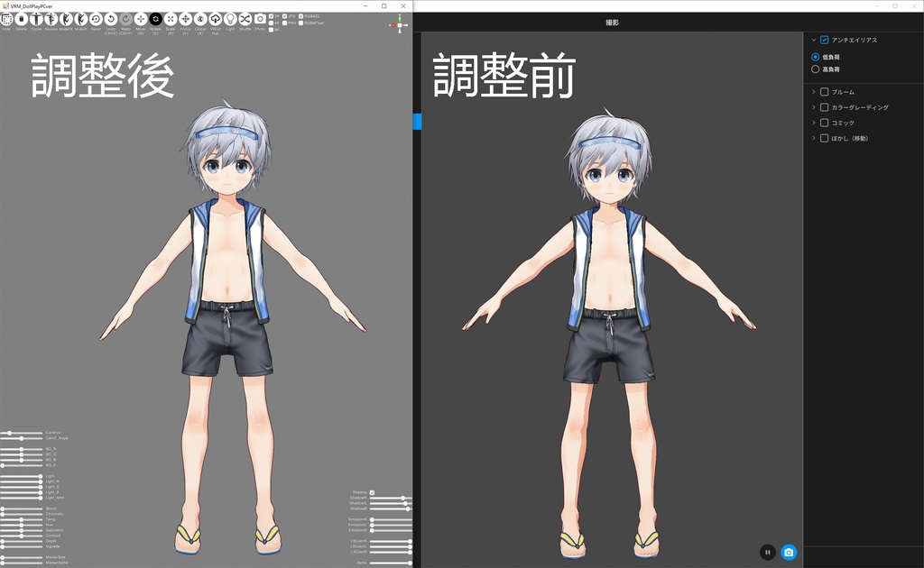Image resolution: width=924 pixels, height=568 pixels.
Task: Uncheck the アンチエイリアス checkbox
Action: pyautogui.click(x=825, y=40)
